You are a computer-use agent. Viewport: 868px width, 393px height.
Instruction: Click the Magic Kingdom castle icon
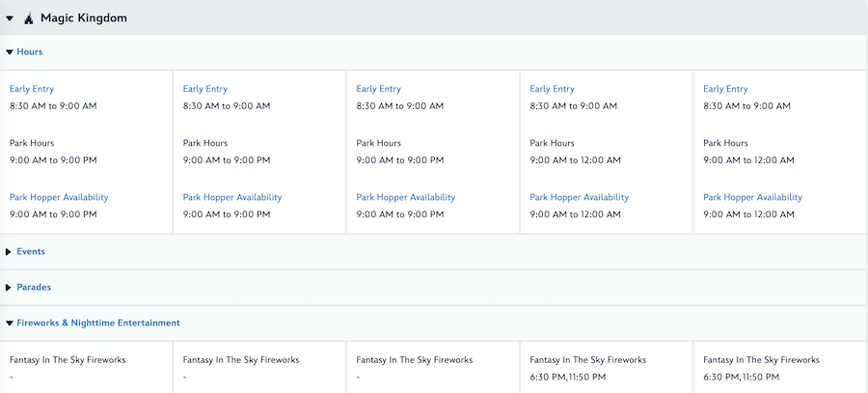27,17
